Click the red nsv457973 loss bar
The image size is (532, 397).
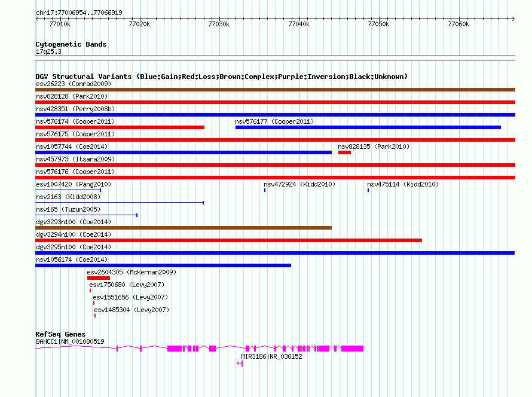pyautogui.click(x=275, y=165)
